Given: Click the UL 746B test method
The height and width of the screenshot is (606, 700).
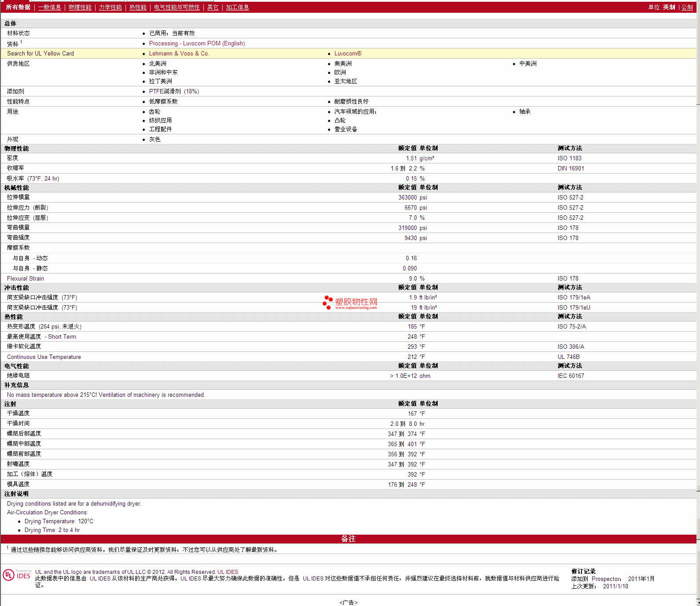Looking at the screenshot, I should [568, 357].
